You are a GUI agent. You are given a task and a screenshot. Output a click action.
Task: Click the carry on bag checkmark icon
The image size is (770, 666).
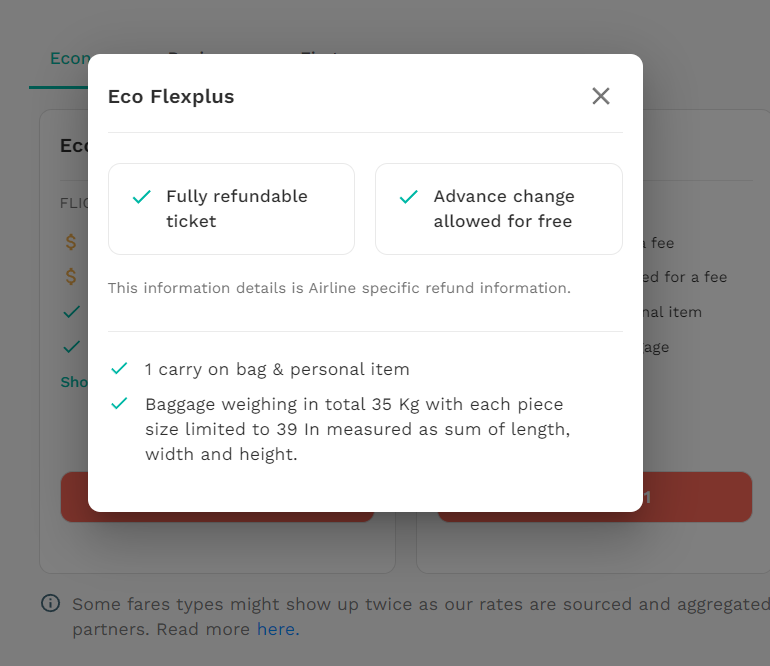119,368
